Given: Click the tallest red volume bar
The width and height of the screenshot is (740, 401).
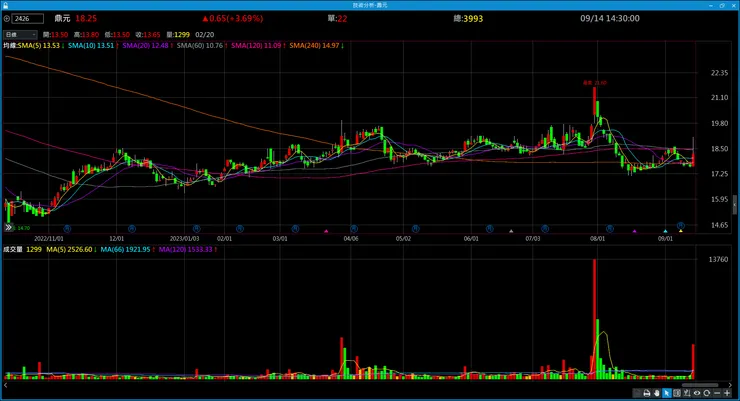Looking at the screenshot, I should 595,319.
